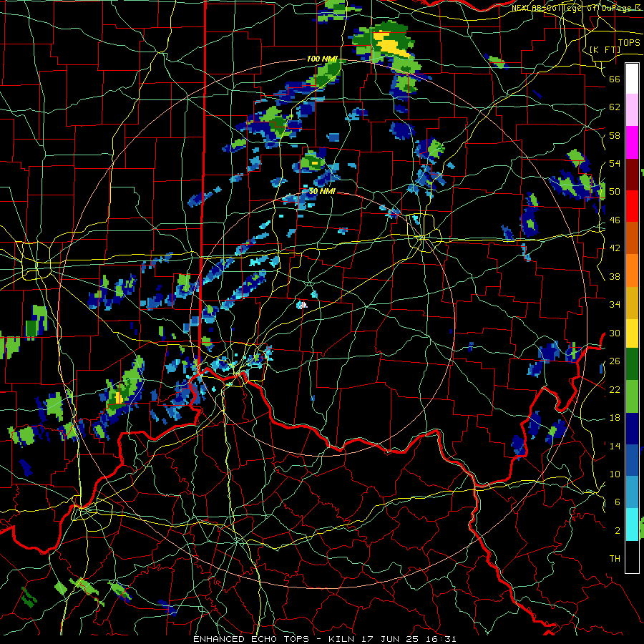Click the [K FT] units label
The image size is (644, 644).
tap(605, 49)
